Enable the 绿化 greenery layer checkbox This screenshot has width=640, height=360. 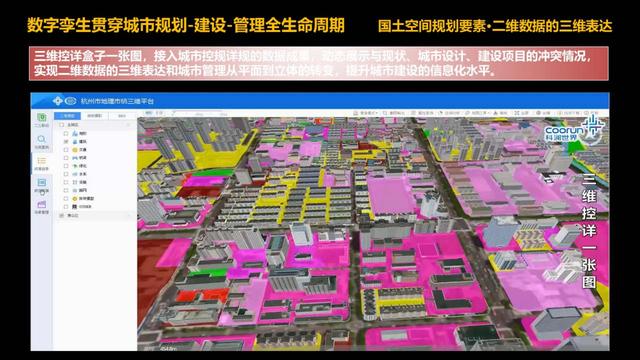pyautogui.click(x=66, y=166)
